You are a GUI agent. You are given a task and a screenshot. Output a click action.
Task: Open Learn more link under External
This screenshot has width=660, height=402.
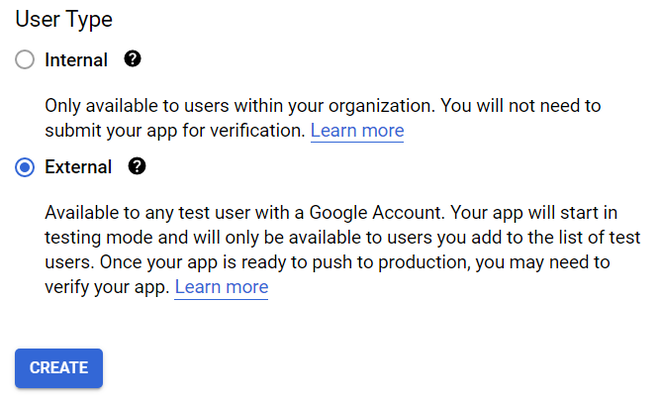pos(221,287)
